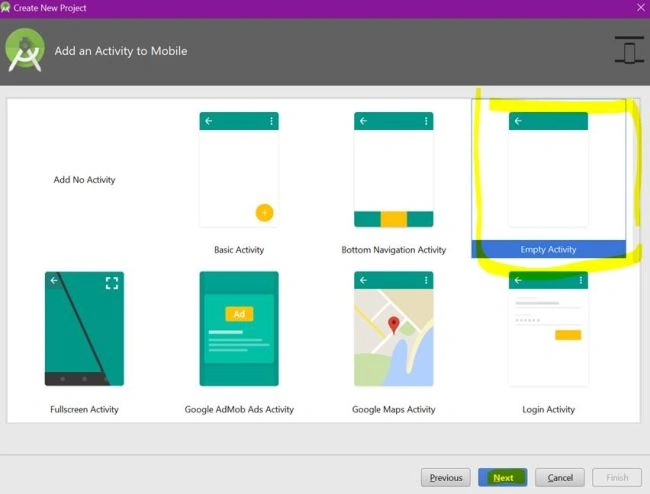
Task: Click the red map pin in Maps preview
Action: [x=393, y=325]
